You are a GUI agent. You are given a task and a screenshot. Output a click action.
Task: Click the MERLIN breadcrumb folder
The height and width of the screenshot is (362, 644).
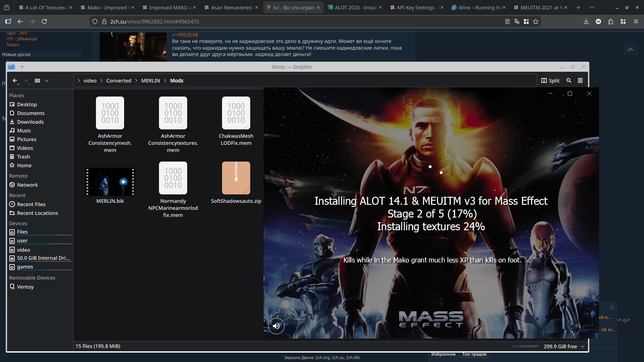click(150, 80)
